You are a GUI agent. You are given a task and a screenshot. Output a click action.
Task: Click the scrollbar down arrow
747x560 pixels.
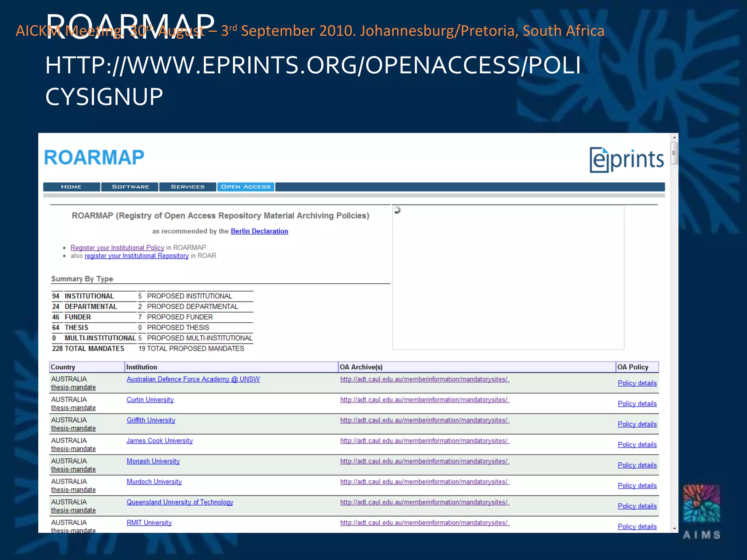674,528
